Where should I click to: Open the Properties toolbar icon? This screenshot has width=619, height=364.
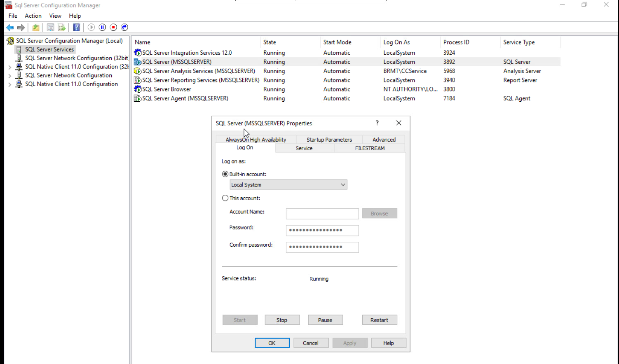[x=50, y=28]
